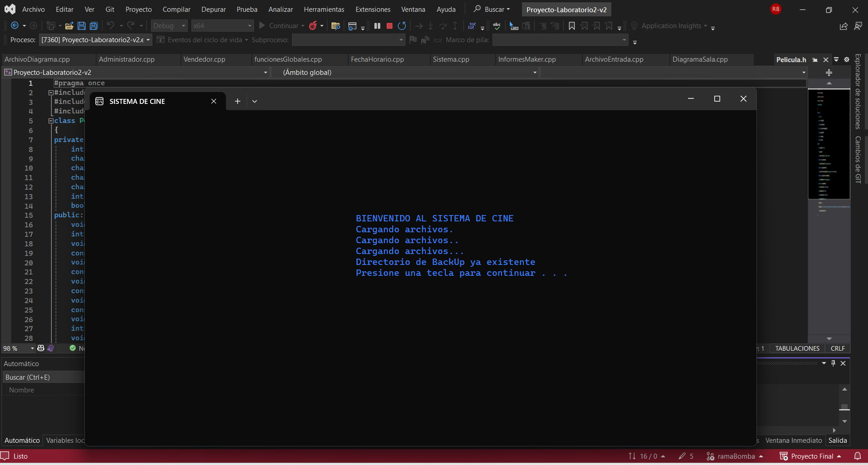868x465 pixels.
Task: Restart the debug session
Action: 401,26
